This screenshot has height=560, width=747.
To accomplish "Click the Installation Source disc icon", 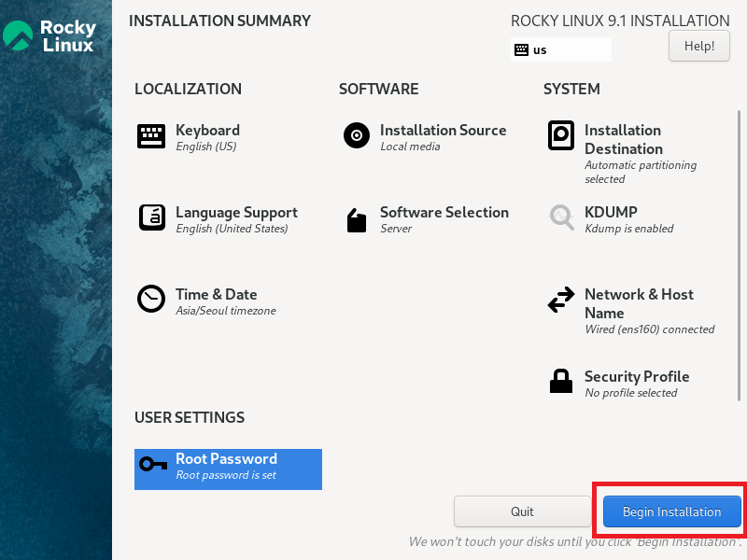I will (x=357, y=135).
